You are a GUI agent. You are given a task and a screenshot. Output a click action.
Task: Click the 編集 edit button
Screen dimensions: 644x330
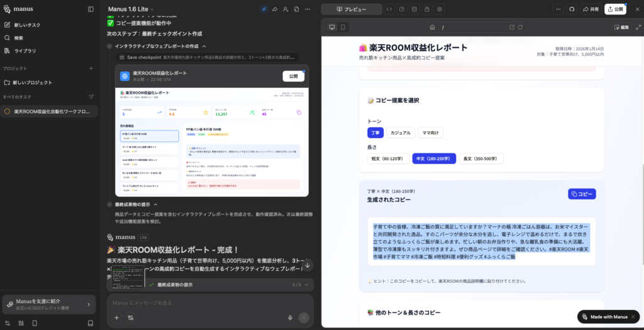(621, 27)
